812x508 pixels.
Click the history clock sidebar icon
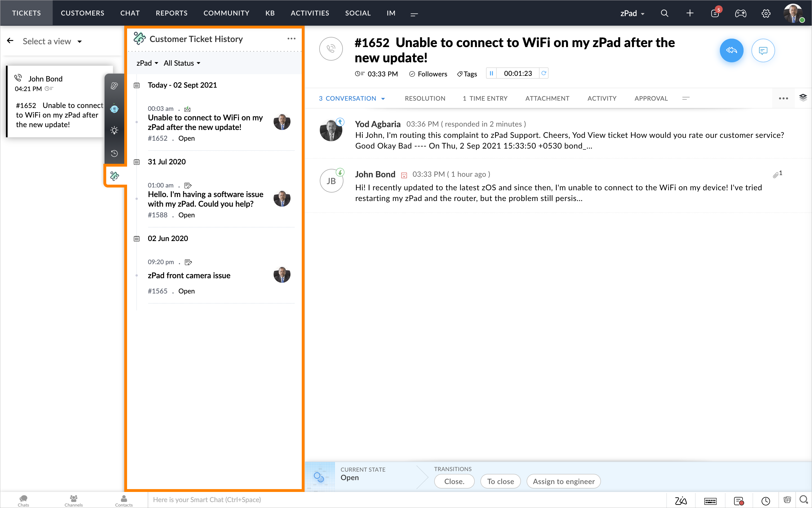(x=114, y=153)
